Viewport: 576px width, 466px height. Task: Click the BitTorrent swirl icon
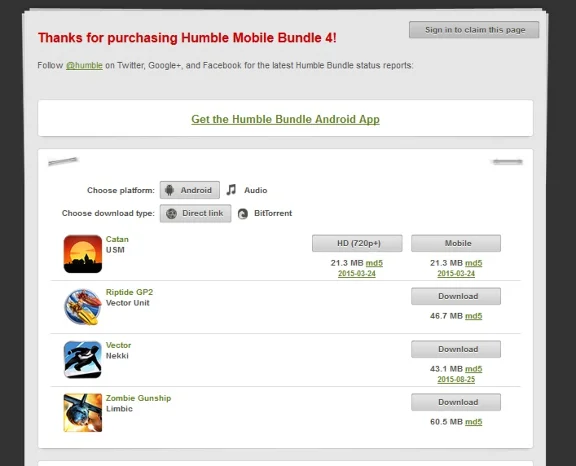[x=243, y=214]
